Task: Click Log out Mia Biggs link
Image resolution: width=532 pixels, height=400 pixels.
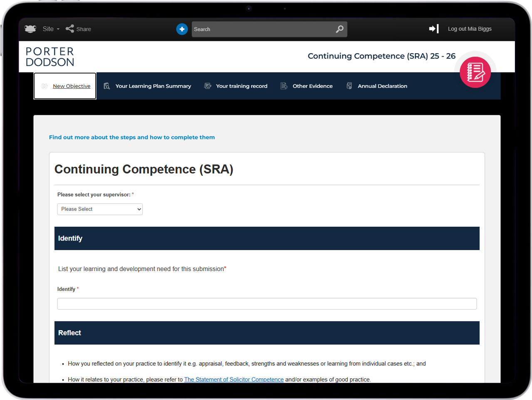Action: click(470, 29)
